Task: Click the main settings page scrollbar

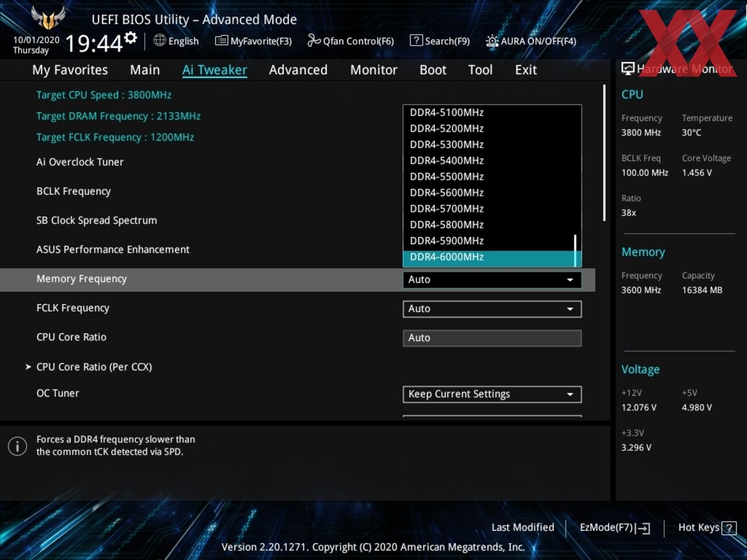Action: [604, 153]
